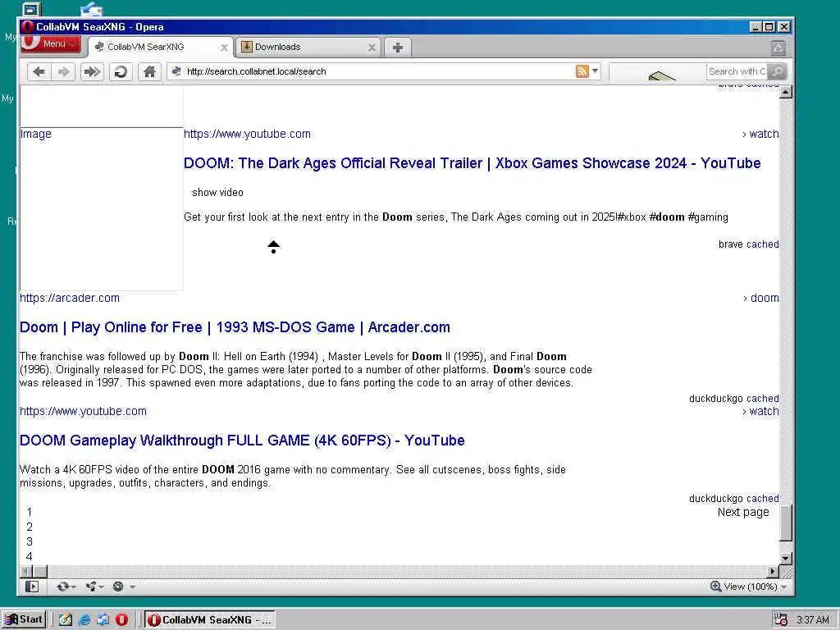Image resolution: width=840 pixels, height=630 pixels.
Task: Close the CollabVM SearXNG tab
Action: 224,48
